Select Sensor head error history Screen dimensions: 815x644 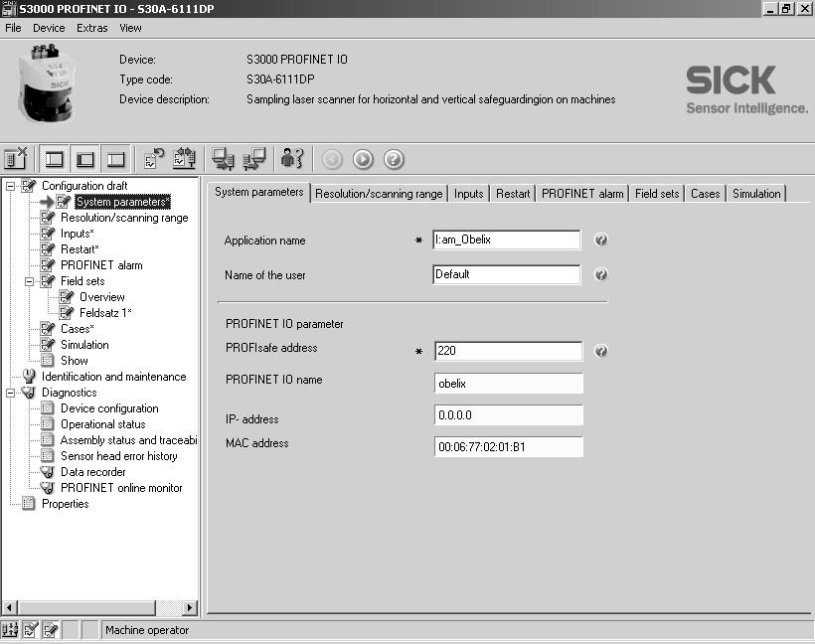click(119, 456)
